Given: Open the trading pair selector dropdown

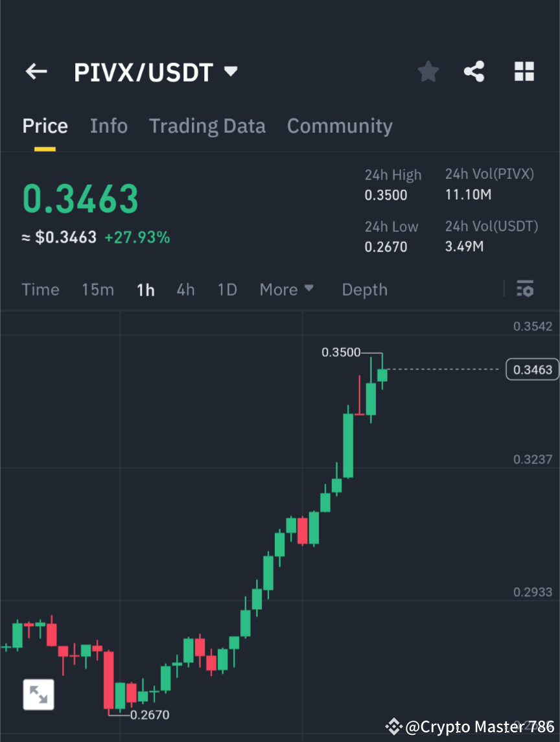Looking at the screenshot, I should point(231,71).
